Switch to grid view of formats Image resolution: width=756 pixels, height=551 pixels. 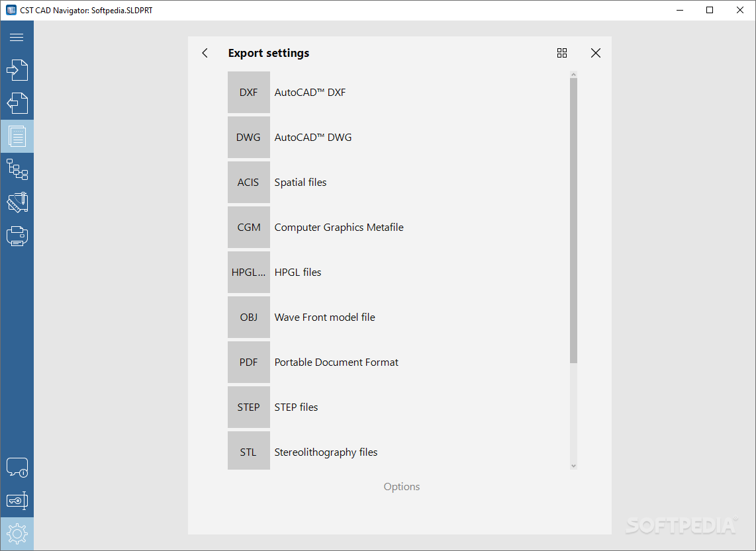pyautogui.click(x=561, y=53)
